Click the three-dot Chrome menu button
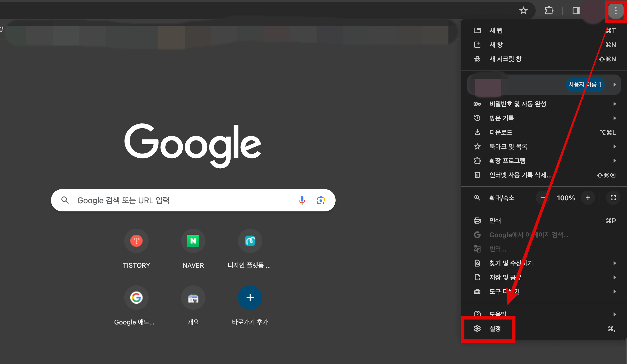The image size is (627, 364). [x=616, y=11]
